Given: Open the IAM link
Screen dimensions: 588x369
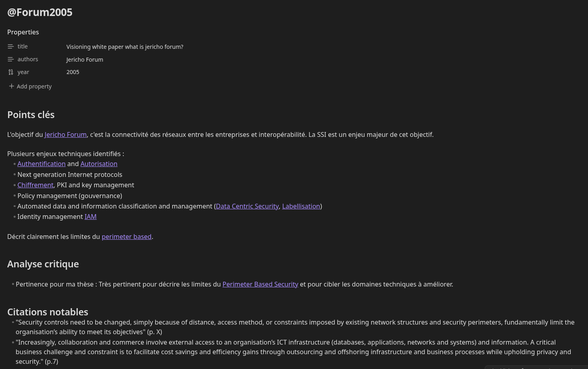Looking at the screenshot, I should 91,217.
